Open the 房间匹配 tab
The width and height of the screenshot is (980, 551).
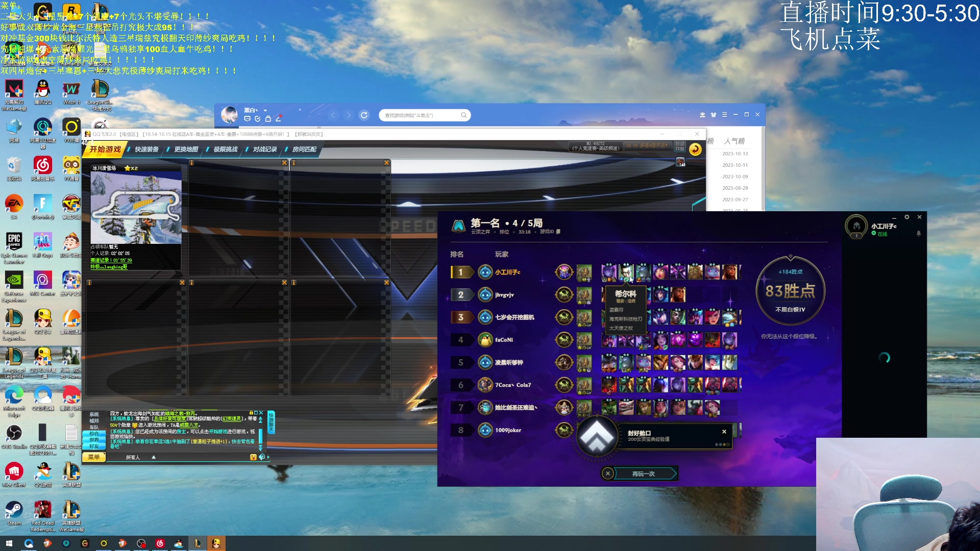(x=304, y=149)
